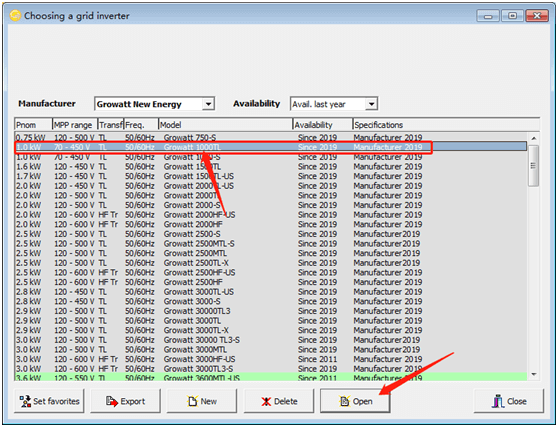Viewport: 558px width, 427px height.
Task: Click the New document icon
Action: coord(193,401)
